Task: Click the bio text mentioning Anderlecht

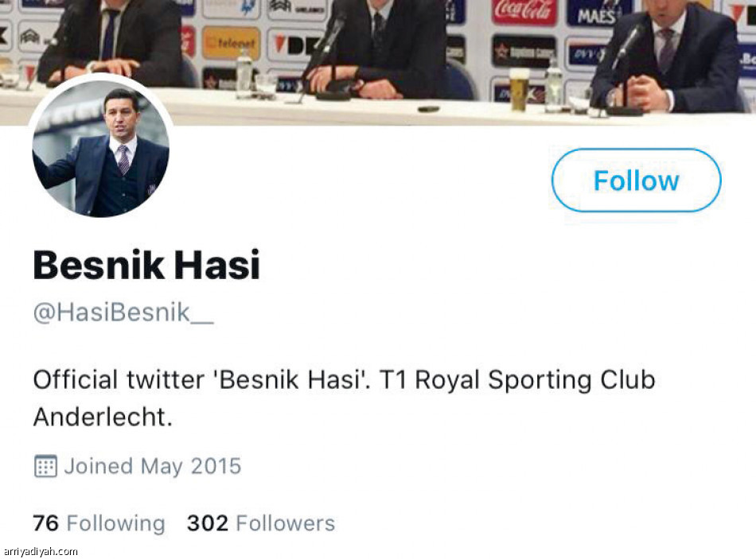Action: coord(345,398)
